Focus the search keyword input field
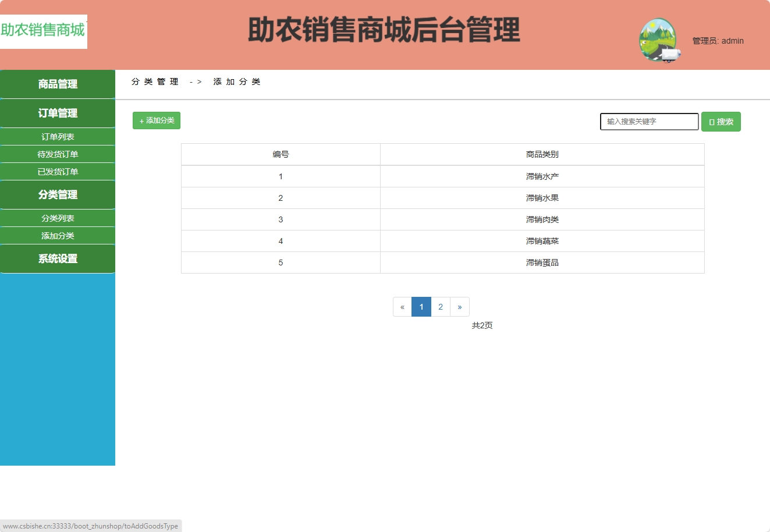This screenshot has height=532, width=770. click(x=650, y=122)
